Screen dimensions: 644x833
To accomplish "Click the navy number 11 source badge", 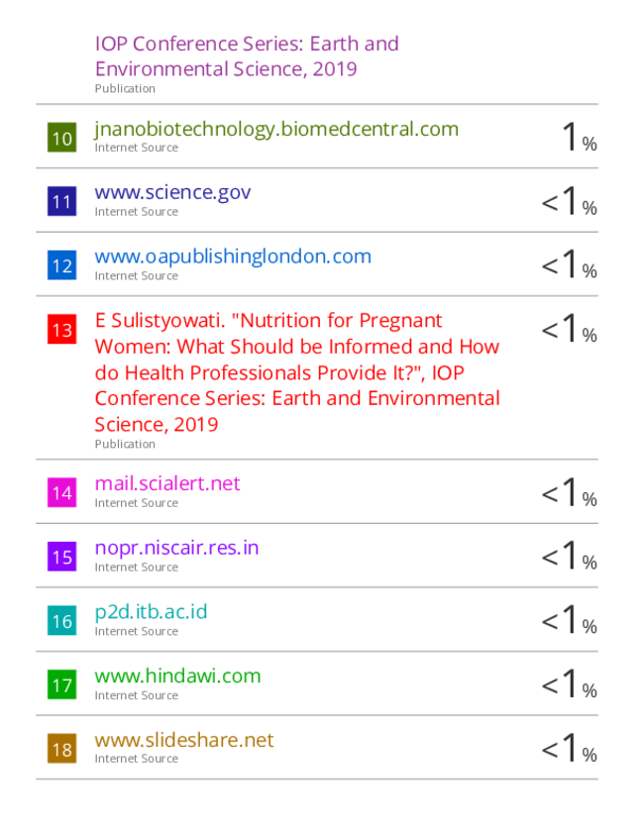I will tap(61, 202).
